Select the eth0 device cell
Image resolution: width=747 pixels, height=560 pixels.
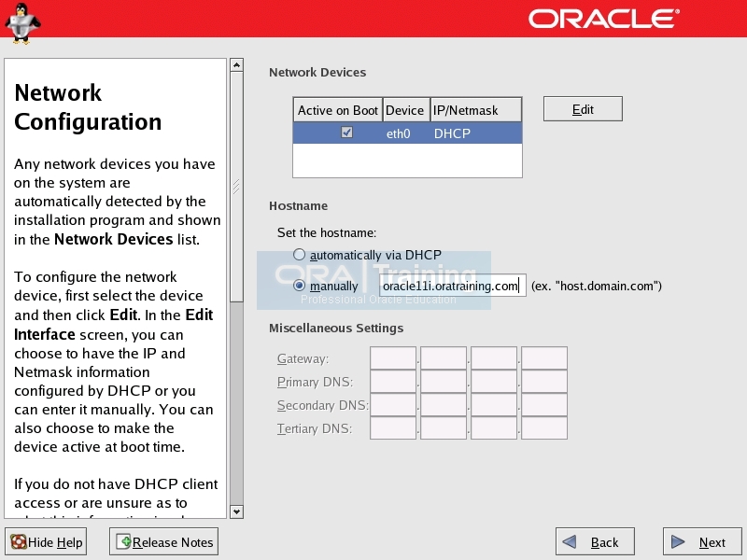click(x=398, y=133)
